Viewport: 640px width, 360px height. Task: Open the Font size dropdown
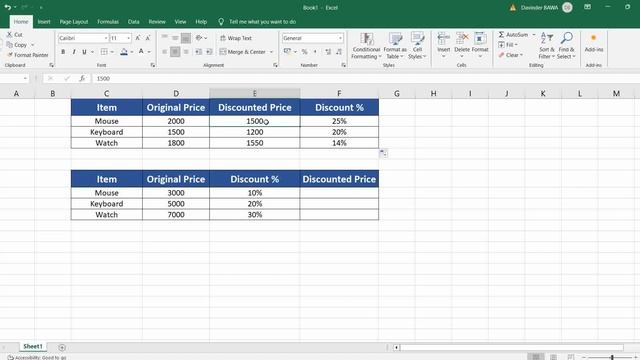click(x=129, y=38)
